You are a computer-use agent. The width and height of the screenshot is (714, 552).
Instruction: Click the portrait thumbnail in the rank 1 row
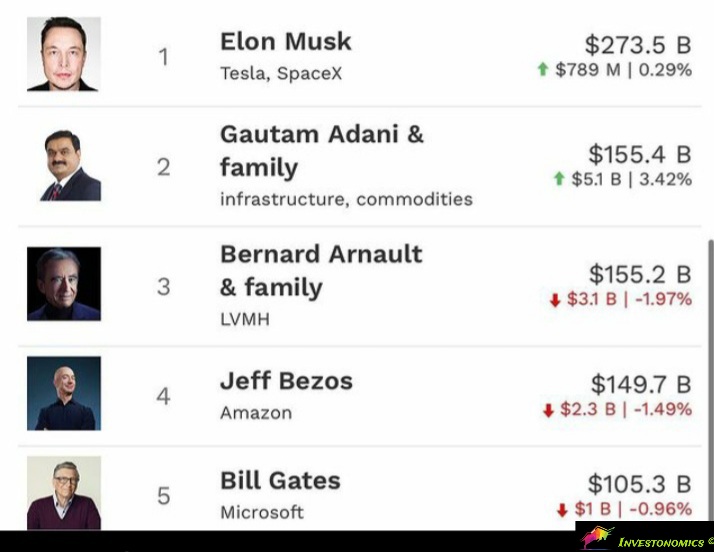pos(64,55)
